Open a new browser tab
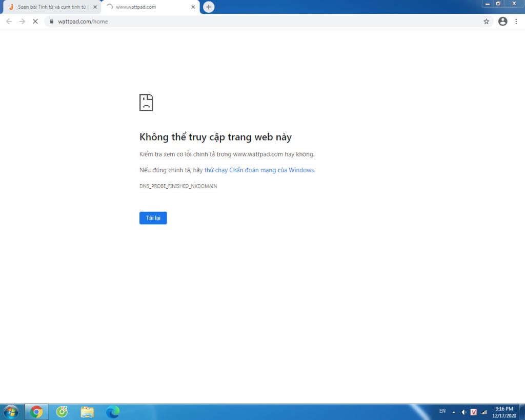525x420 pixels. 209,7
